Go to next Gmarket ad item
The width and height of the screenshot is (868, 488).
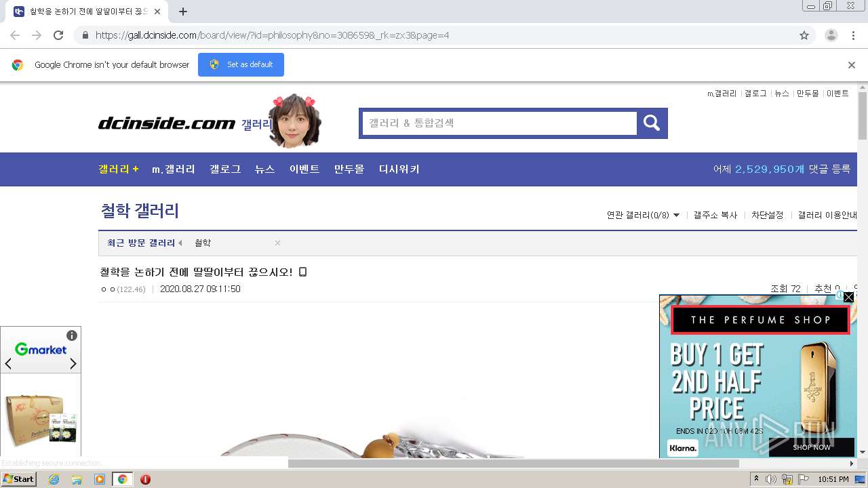[x=73, y=364]
